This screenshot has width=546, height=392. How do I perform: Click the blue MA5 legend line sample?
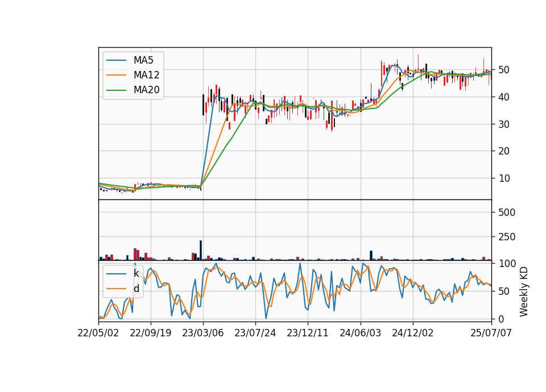(x=116, y=61)
